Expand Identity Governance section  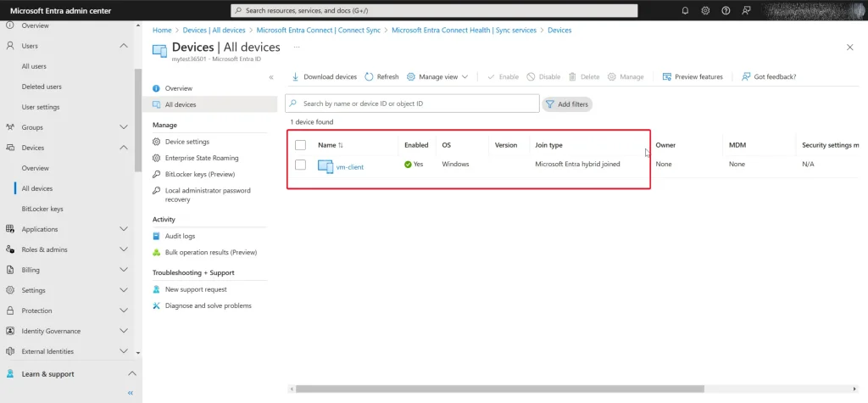124,332
